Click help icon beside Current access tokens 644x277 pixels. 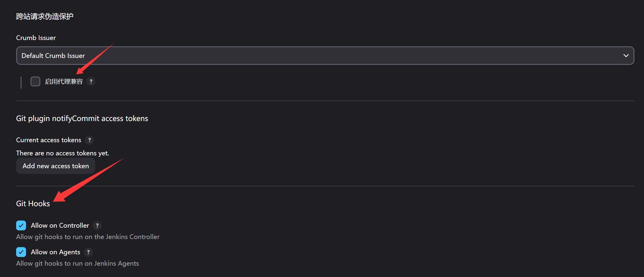[89, 140]
